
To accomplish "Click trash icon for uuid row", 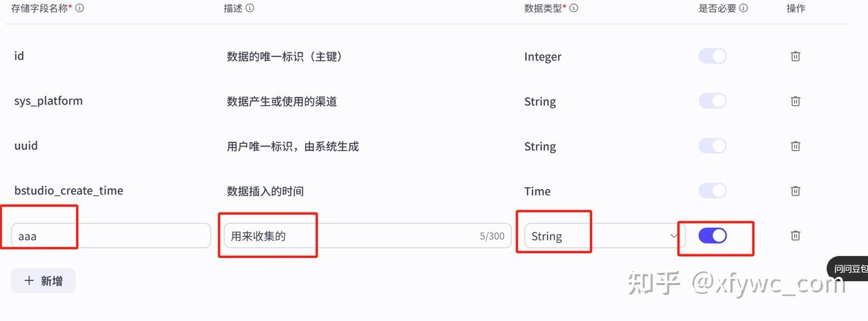I will coord(795,146).
